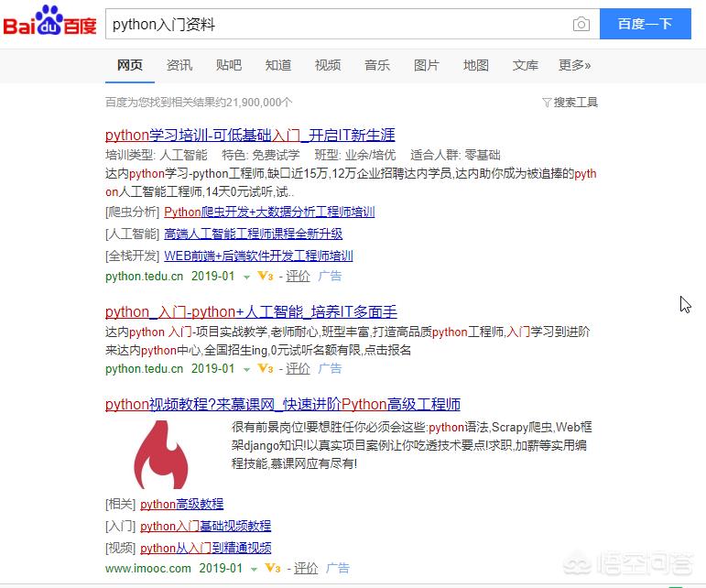Click 评价 link on first tedu result
Screen dimensions: 706x588
point(299,276)
